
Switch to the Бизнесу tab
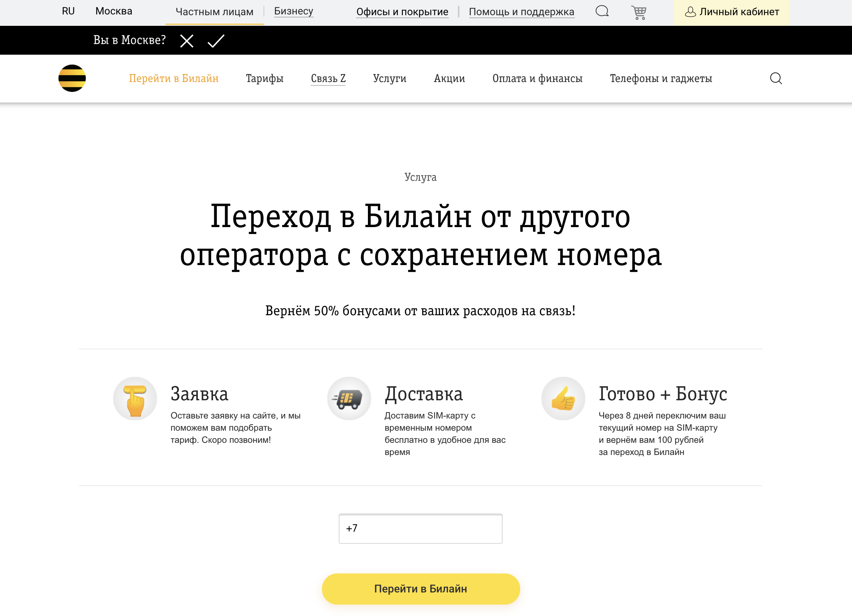[x=293, y=11]
